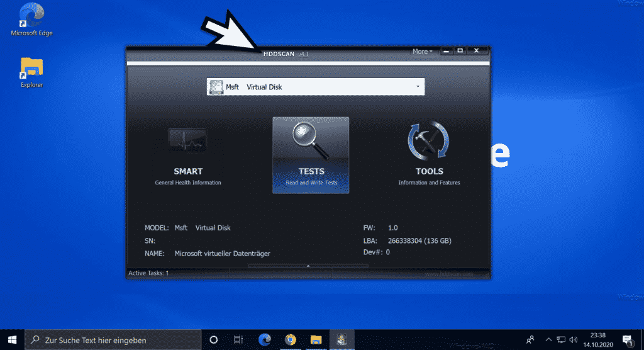Click the HDDSCAN title text
The height and width of the screenshot is (350, 644).
coord(279,54)
